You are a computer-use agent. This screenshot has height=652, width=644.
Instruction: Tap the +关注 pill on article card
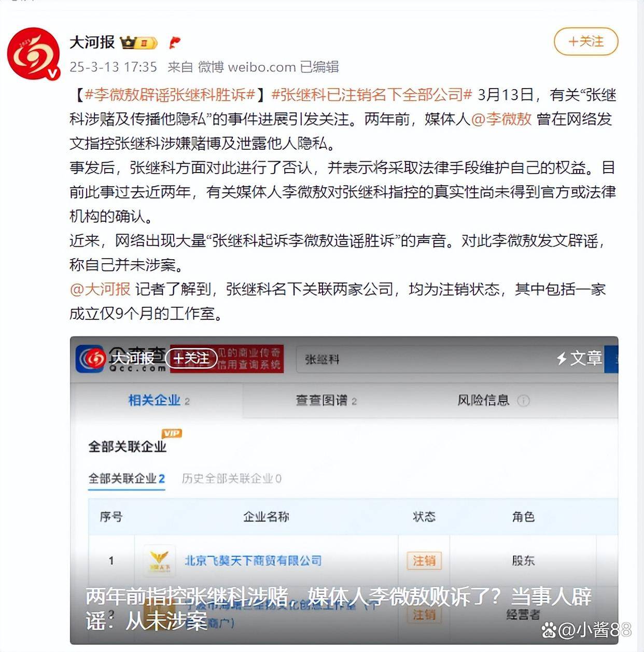[191, 358]
